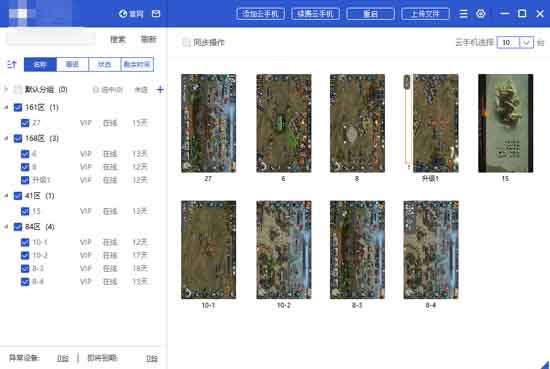The image size is (550, 369).
Task: Open cloud phone thumbnail 27
Action: 208,123
